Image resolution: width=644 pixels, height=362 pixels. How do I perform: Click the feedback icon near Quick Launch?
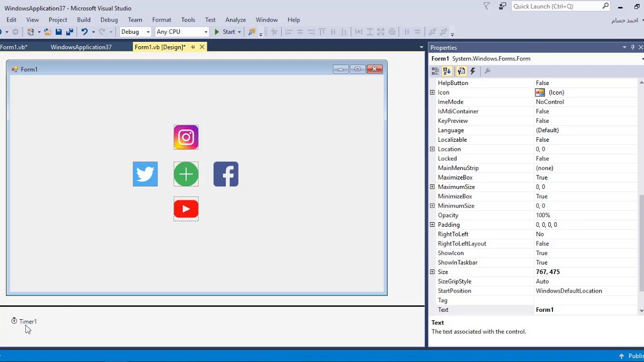click(502, 6)
